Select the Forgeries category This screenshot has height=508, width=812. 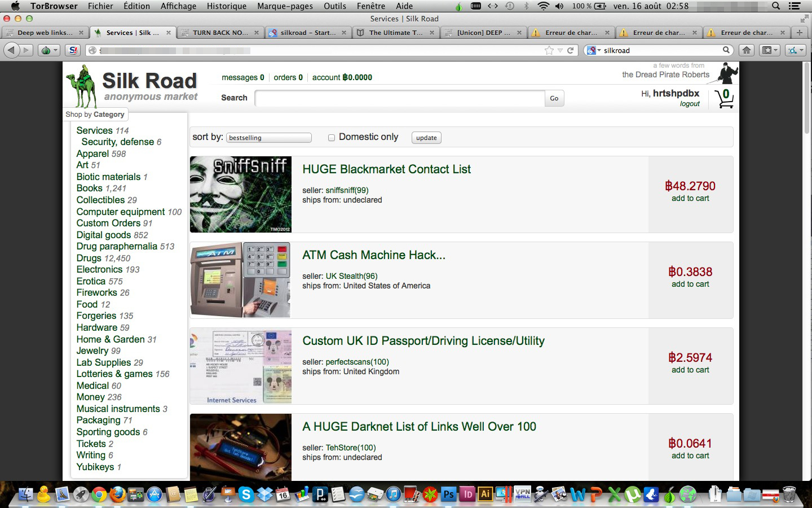96,316
